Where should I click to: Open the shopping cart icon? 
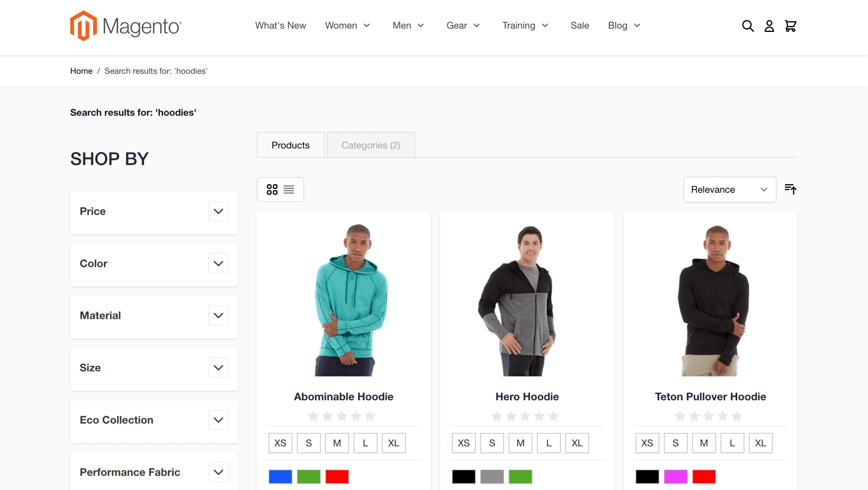790,26
